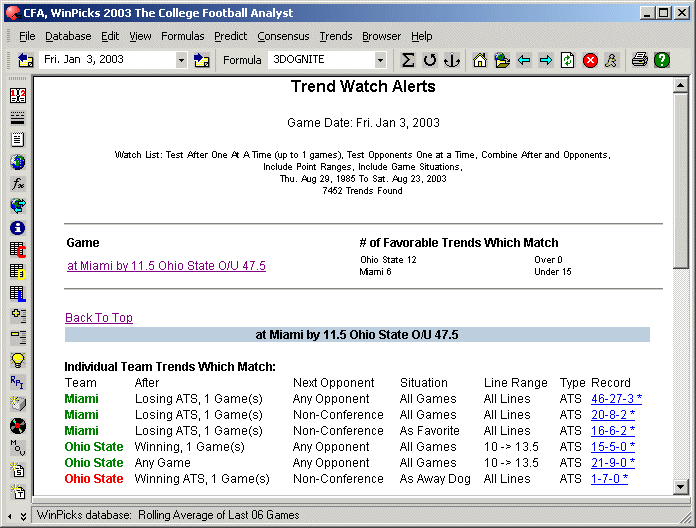
Task: Click the green page refresh icon
Action: [x=567, y=60]
